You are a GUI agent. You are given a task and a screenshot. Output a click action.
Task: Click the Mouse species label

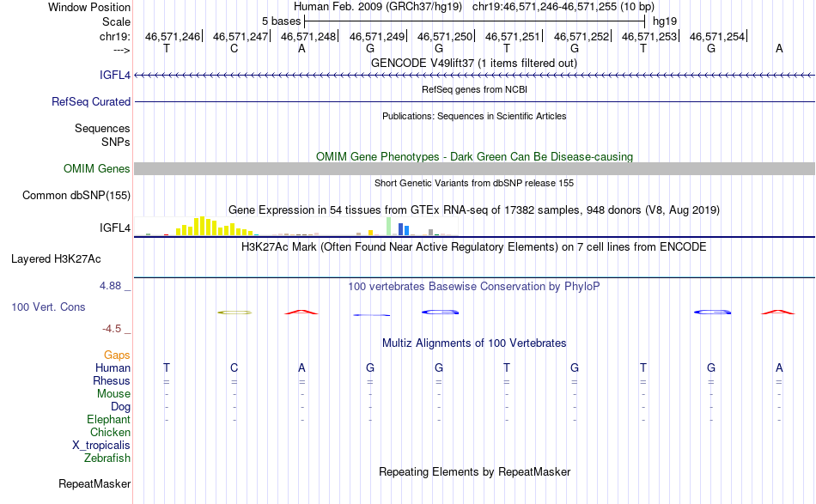[x=113, y=394]
